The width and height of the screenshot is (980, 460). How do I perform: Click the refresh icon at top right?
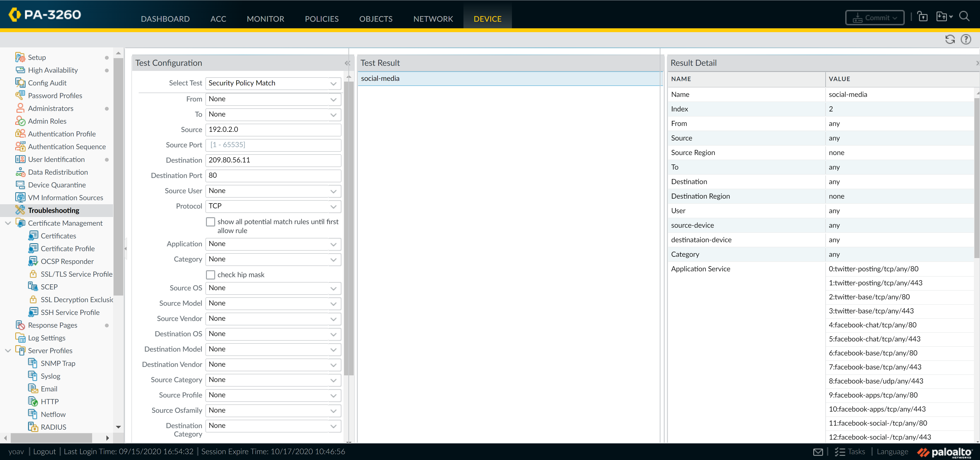950,39
